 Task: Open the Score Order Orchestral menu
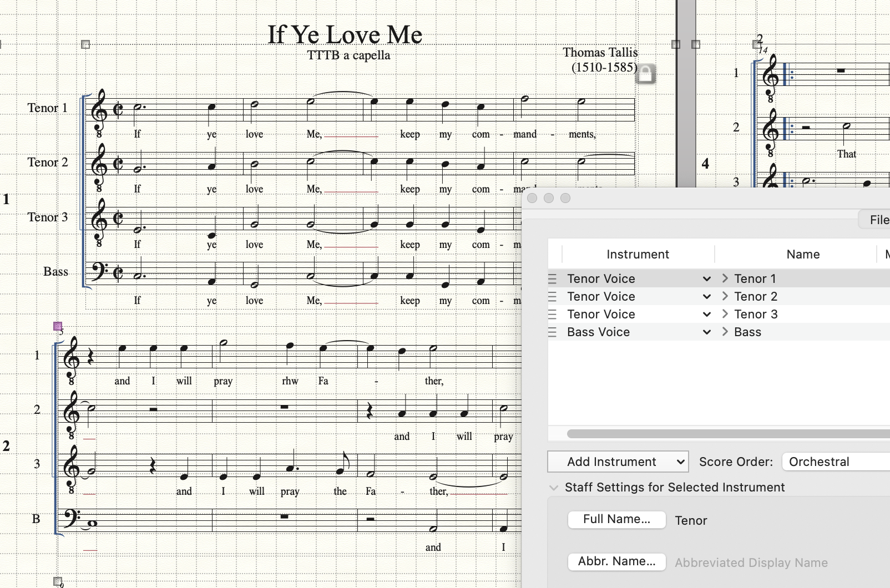coord(835,462)
